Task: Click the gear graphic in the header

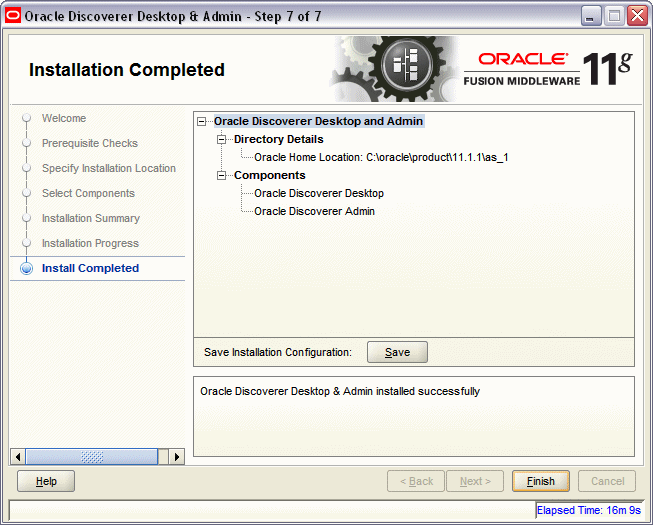Action: [396, 69]
